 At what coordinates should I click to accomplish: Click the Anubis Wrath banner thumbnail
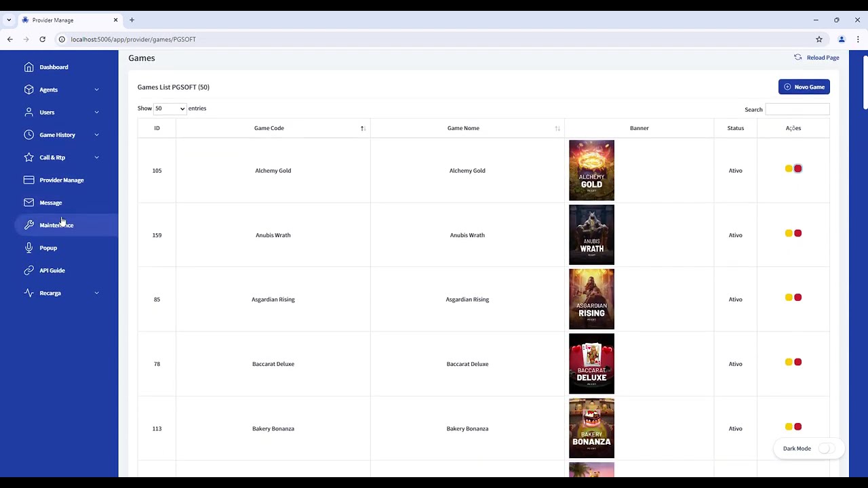coord(591,235)
